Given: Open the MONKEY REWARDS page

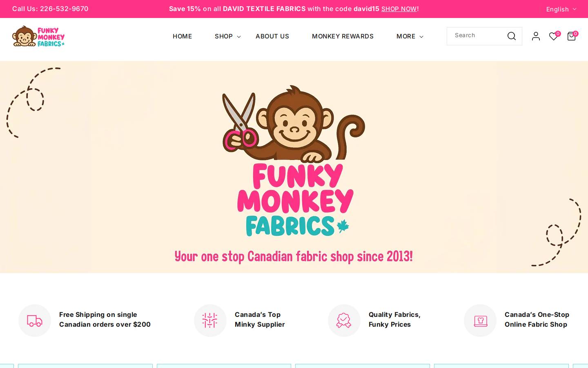Looking at the screenshot, I should pos(343,36).
